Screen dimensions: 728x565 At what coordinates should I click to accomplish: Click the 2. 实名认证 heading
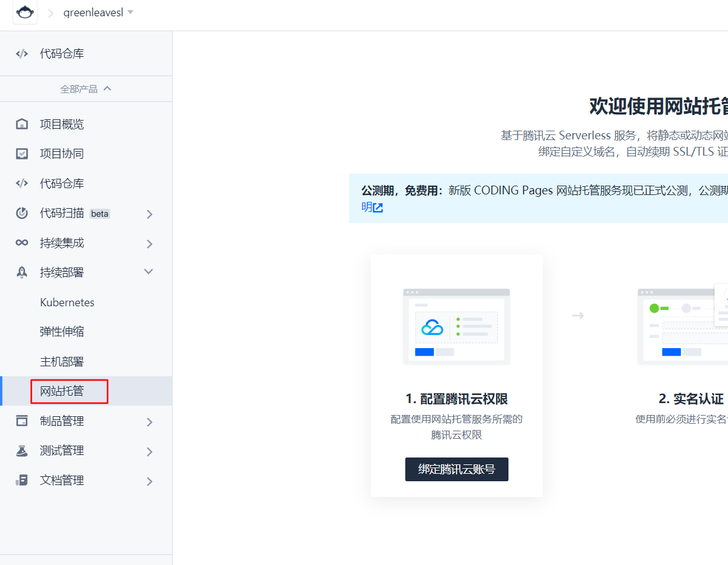point(691,399)
